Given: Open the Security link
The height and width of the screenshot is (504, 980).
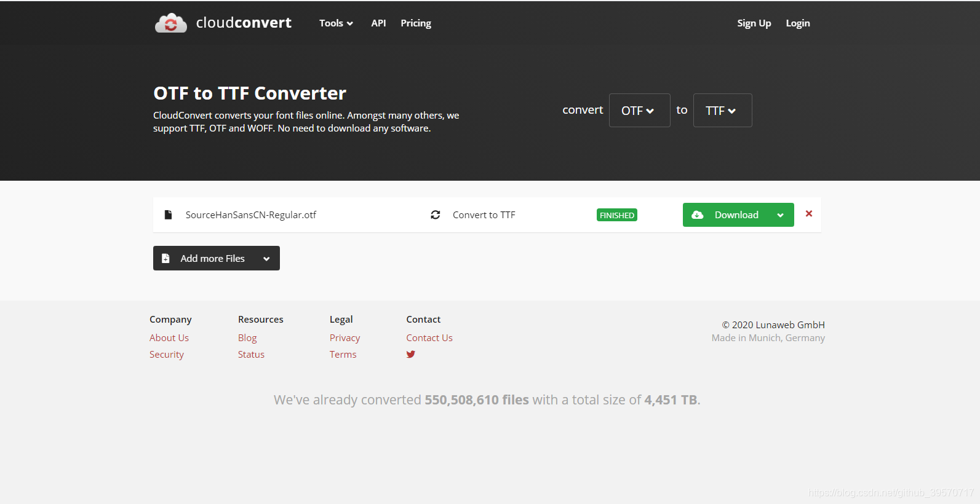Looking at the screenshot, I should click(x=167, y=354).
